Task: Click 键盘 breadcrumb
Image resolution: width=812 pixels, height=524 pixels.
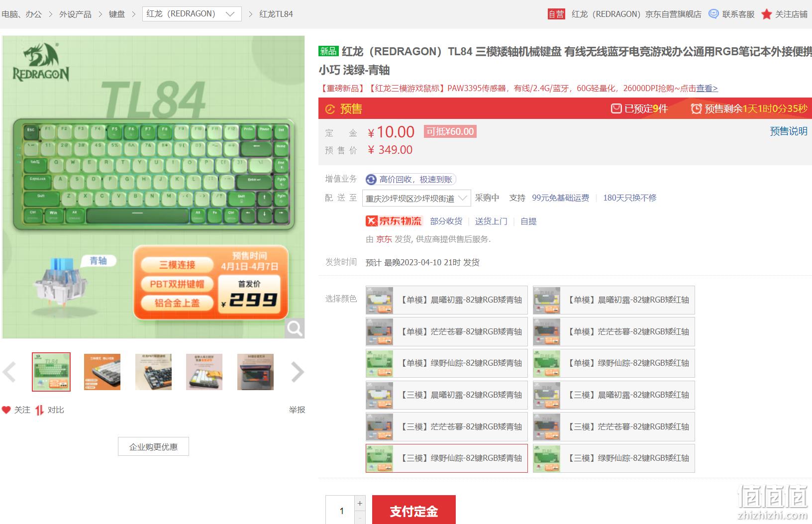Action: coord(117,14)
